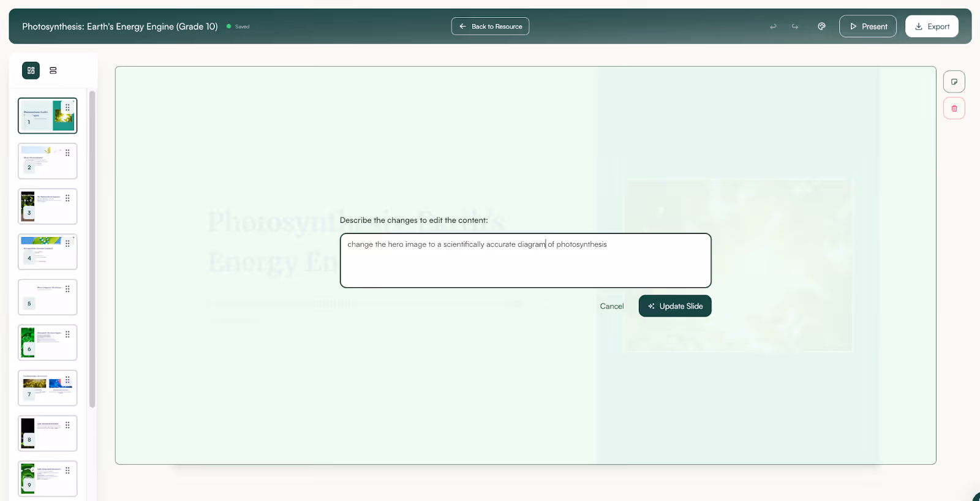Click the undo arrow icon

pos(773,26)
